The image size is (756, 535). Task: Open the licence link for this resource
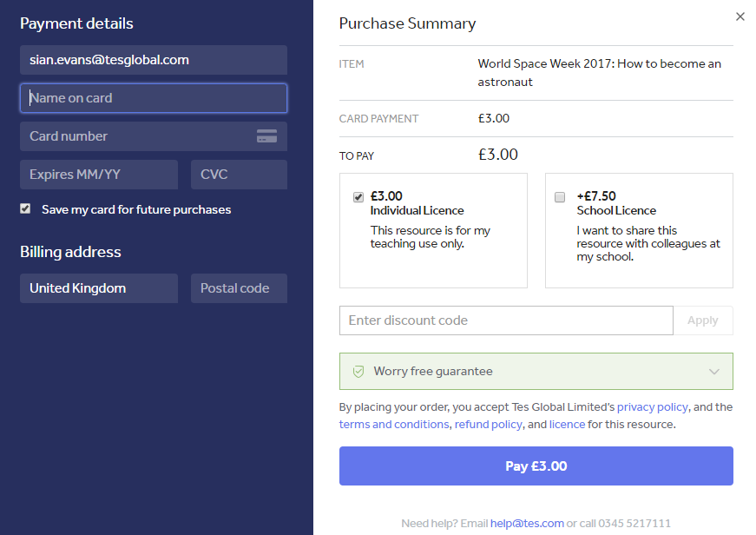tap(567, 425)
